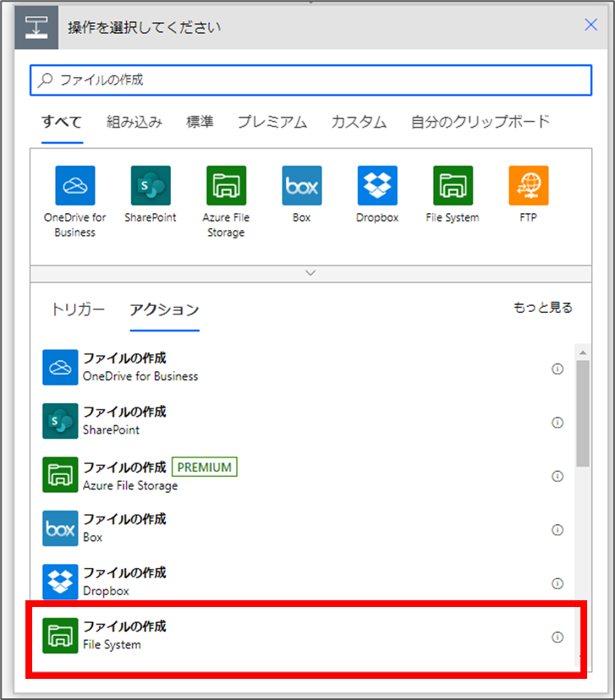Show info for Box file creation action
This screenshot has height=700, width=615.
coord(557,529)
